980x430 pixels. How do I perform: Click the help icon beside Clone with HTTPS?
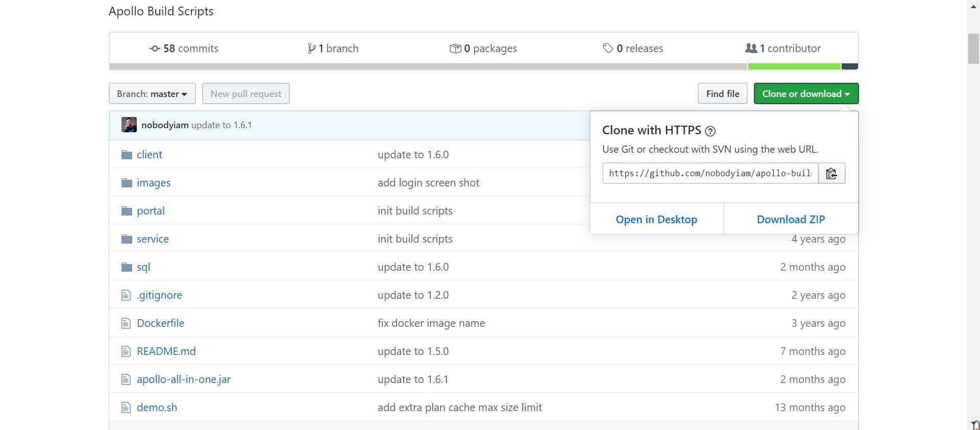(x=710, y=131)
